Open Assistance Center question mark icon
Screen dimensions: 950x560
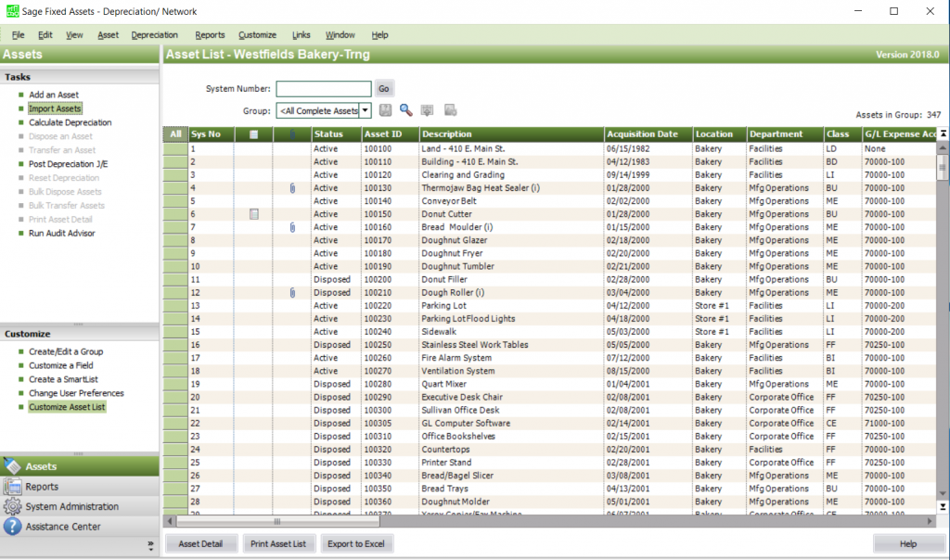(15, 527)
